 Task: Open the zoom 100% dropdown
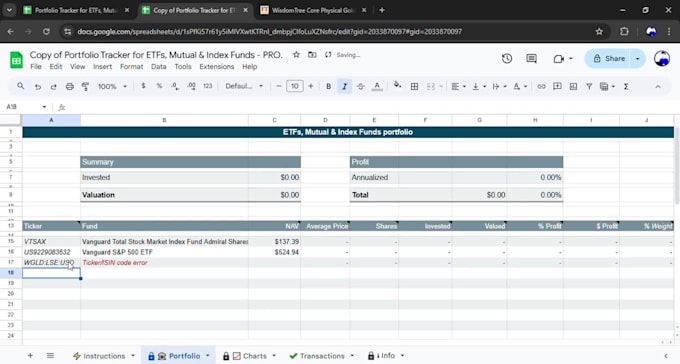[112, 86]
